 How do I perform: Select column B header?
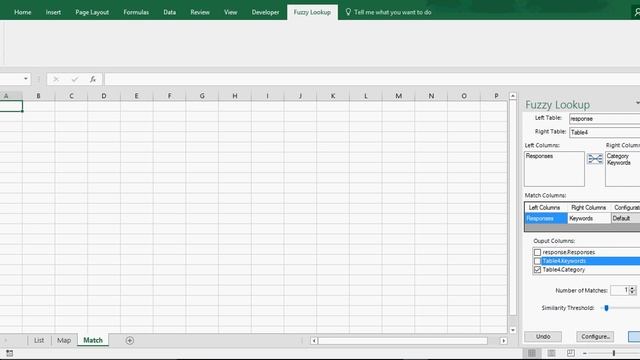tap(38, 96)
